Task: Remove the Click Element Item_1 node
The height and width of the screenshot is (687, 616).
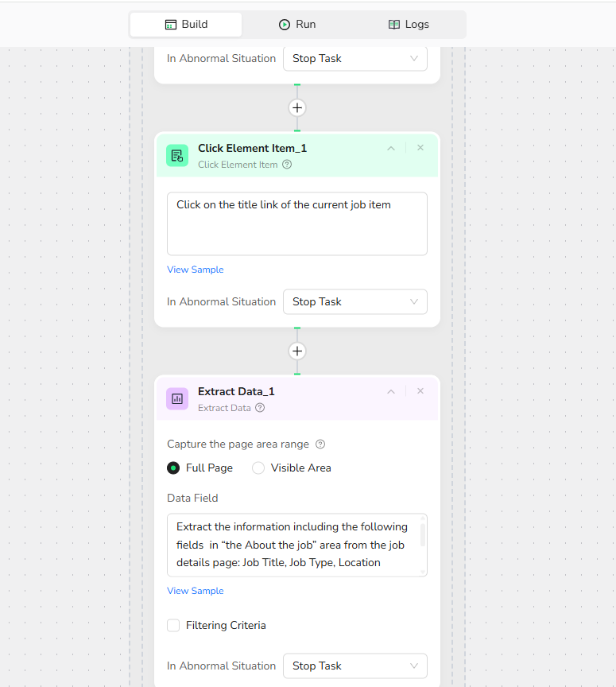Action: pos(420,148)
